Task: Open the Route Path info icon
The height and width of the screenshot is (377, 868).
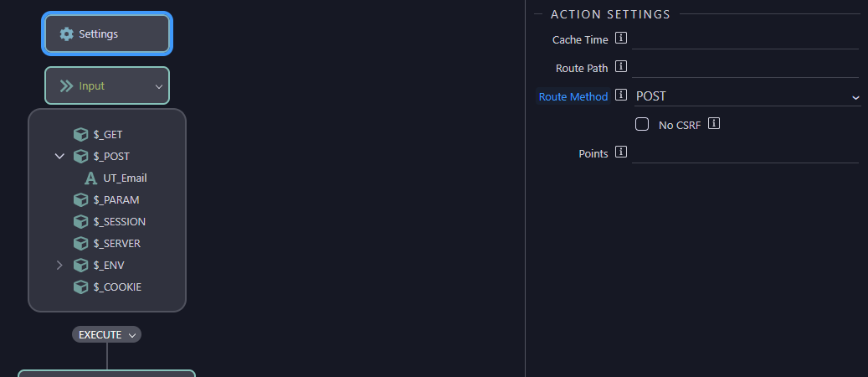Action: coord(621,66)
